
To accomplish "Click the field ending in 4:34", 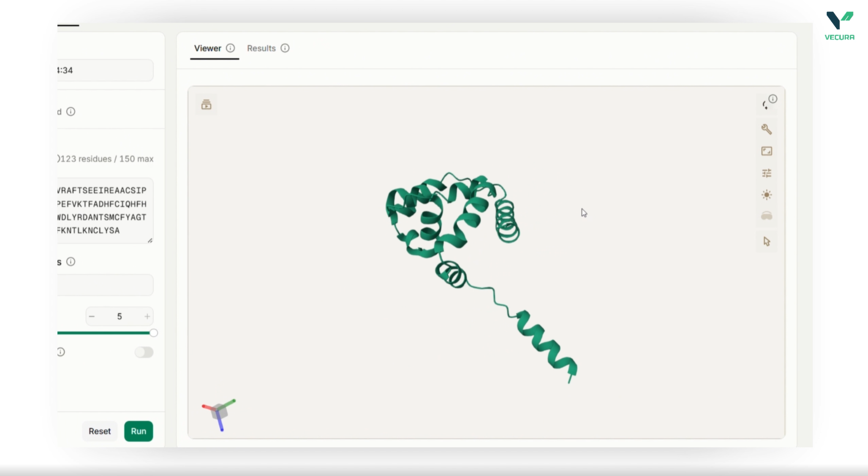I will [x=105, y=70].
